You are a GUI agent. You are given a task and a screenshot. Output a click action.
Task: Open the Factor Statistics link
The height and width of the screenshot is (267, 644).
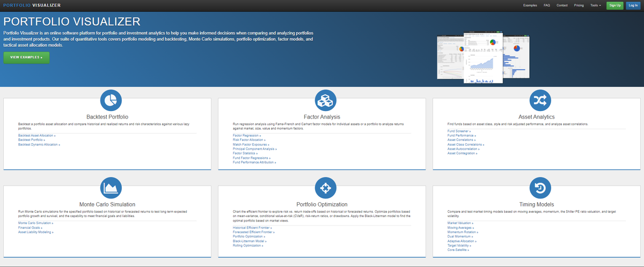click(244, 153)
